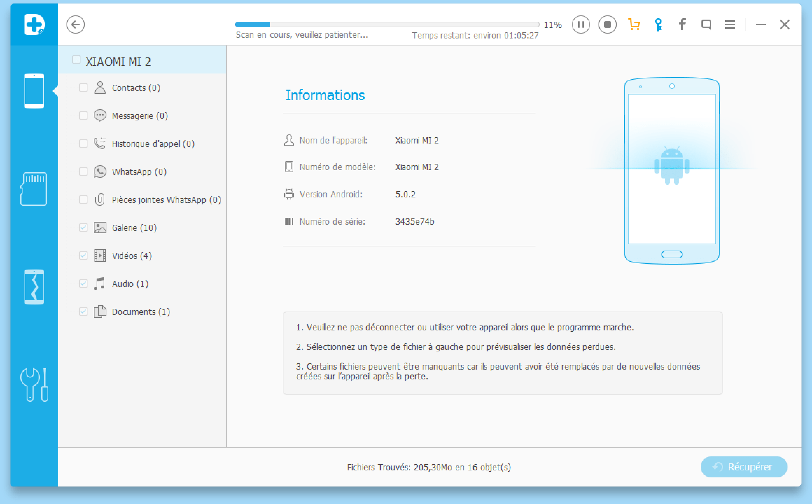This screenshot has width=812, height=504.
Task: Uncheck the Audio checkbox
Action: click(x=83, y=283)
